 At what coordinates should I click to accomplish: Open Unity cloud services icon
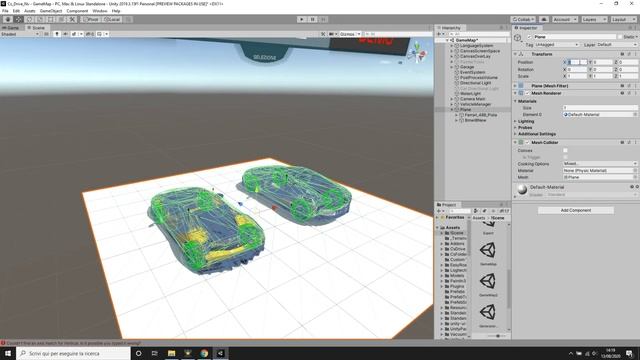click(x=544, y=19)
